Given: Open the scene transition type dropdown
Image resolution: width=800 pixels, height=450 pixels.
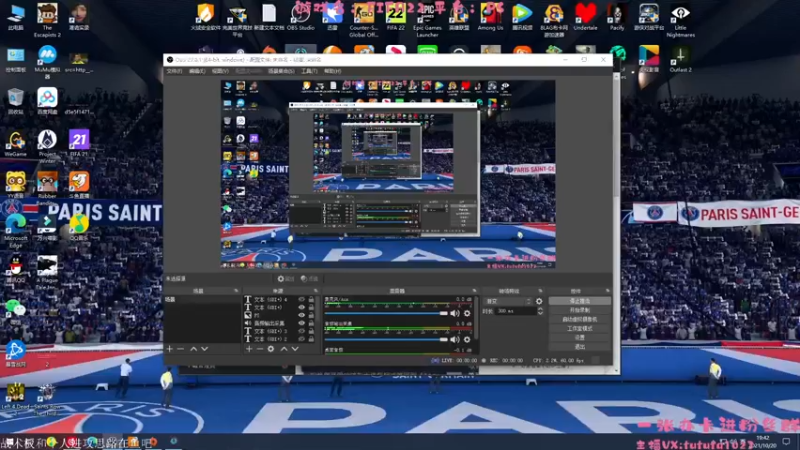Looking at the screenshot, I should pos(508,302).
